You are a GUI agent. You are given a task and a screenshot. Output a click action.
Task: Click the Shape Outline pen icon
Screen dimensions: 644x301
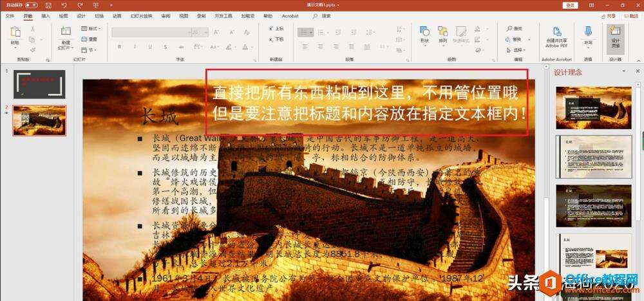[477, 39]
